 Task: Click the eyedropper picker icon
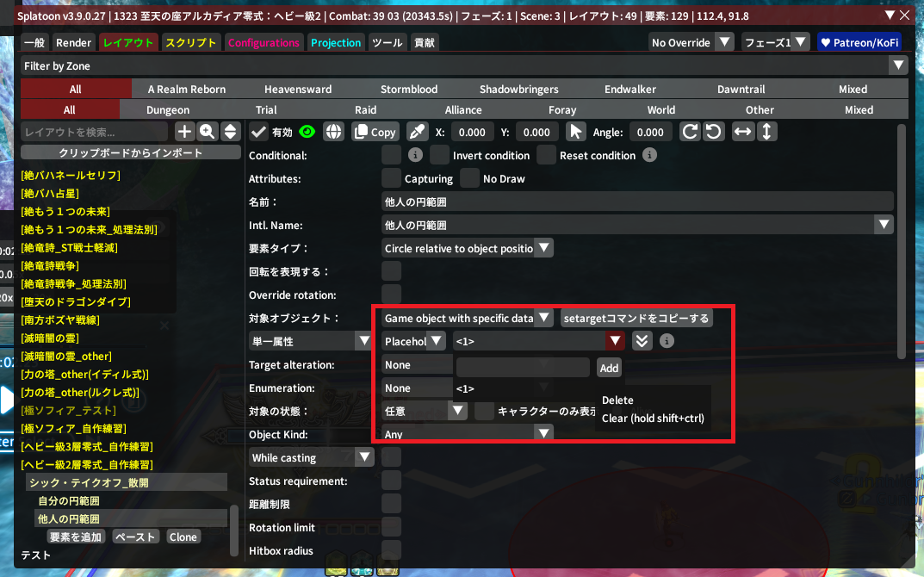[x=417, y=132]
